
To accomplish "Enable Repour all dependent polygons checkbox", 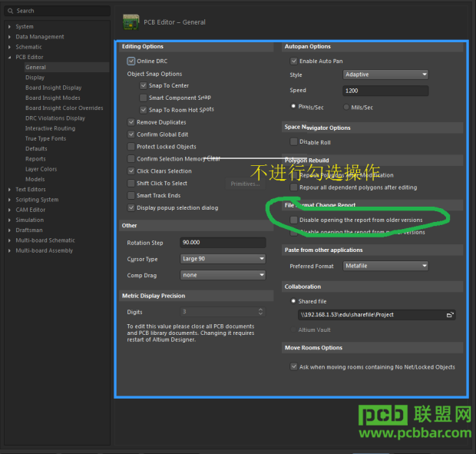I will tap(293, 187).
